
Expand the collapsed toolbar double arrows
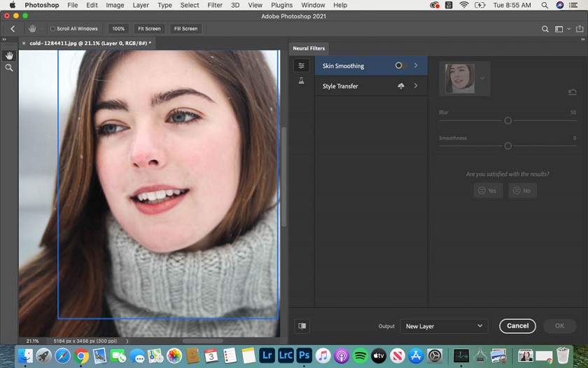click(4, 39)
